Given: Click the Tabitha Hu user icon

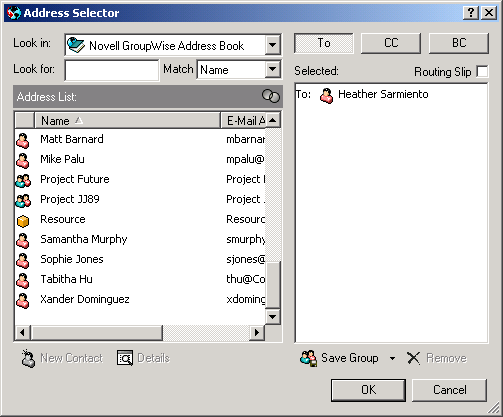Looking at the screenshot, I should point(23,280).
